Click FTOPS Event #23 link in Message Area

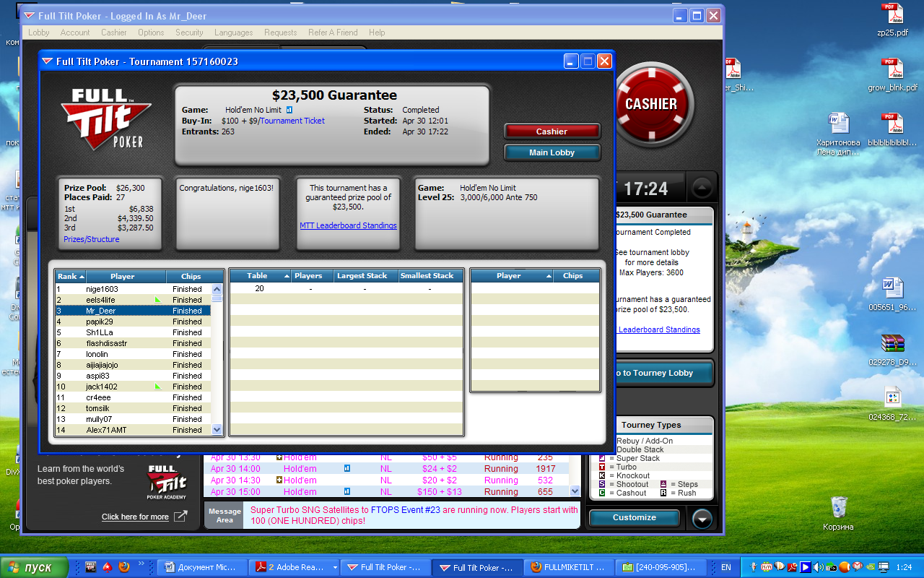tap(406, 509)
